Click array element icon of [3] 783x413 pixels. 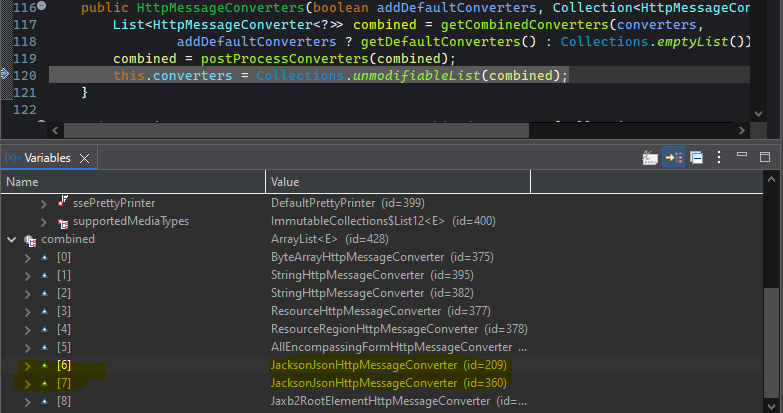point(44,312)
